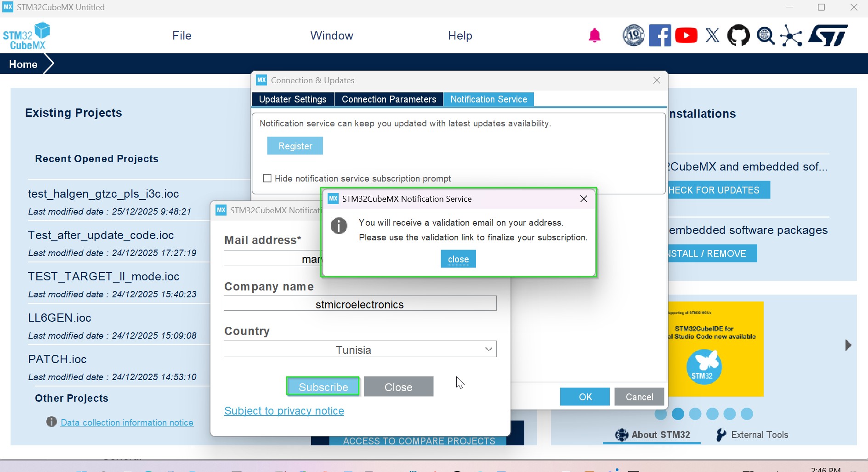Switch to the Updater Settings tab
The height and width of the screenshot is (472, 868).
click(x=293, y=99)
